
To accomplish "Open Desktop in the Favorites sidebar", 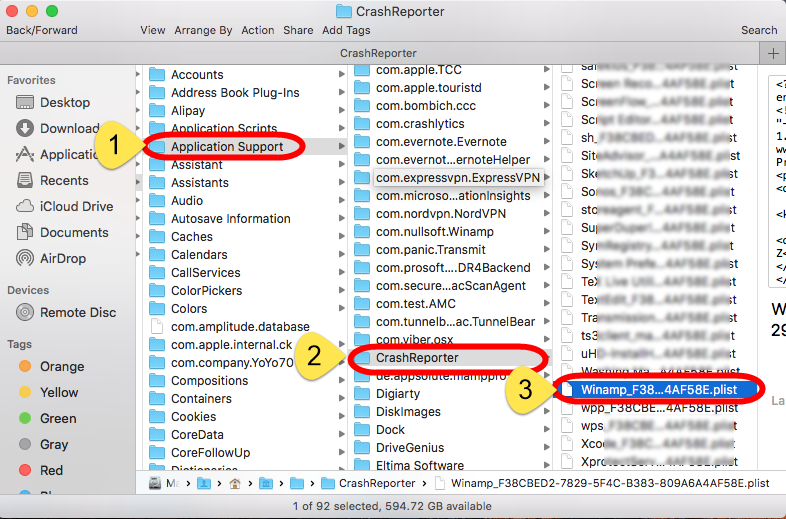I will (x=64, y=102).
